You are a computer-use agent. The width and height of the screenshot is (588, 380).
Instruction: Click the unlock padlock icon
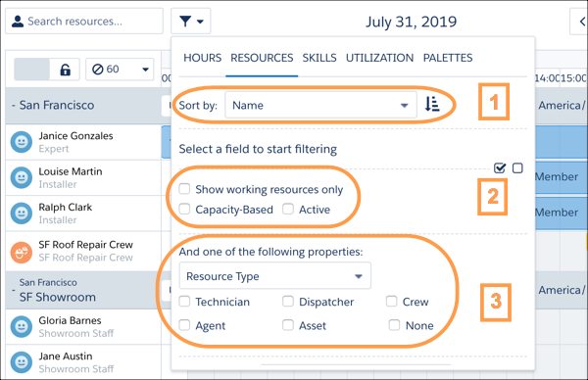tap(66, 70)
